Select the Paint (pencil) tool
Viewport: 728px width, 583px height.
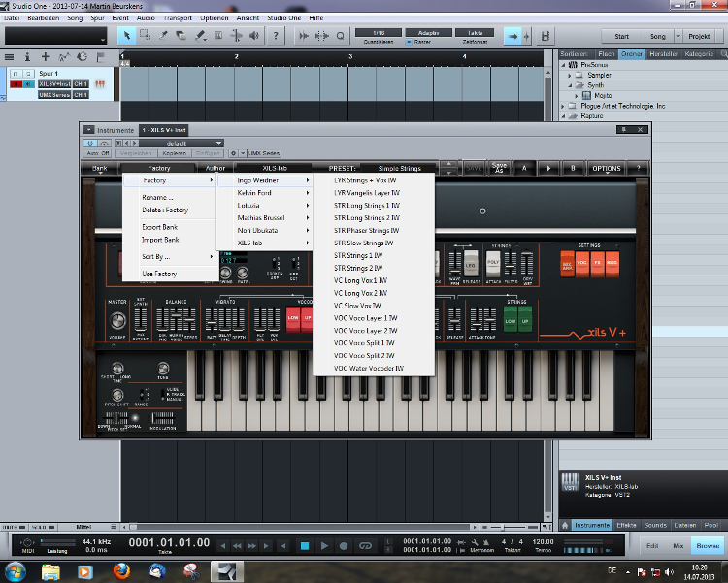[200, 36]
